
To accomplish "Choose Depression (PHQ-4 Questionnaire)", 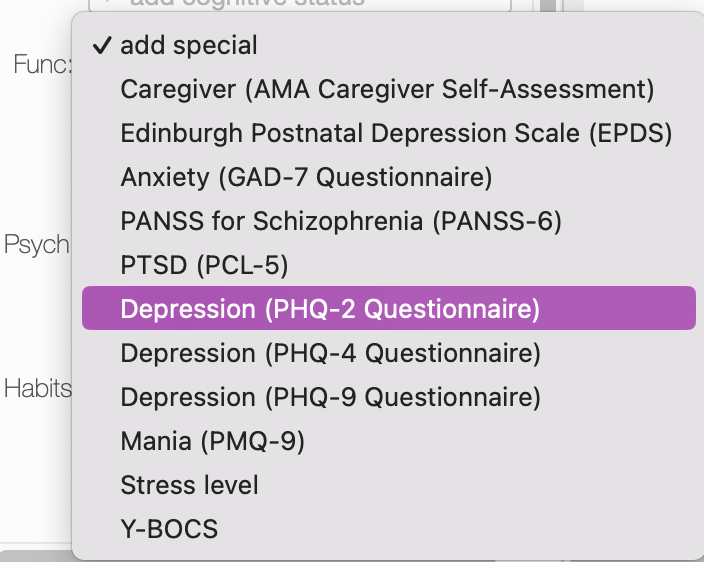I will 330,353.
